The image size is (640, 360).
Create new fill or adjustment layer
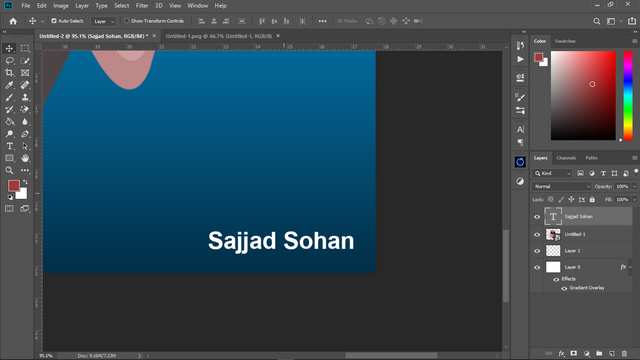(x=587, y=353)
